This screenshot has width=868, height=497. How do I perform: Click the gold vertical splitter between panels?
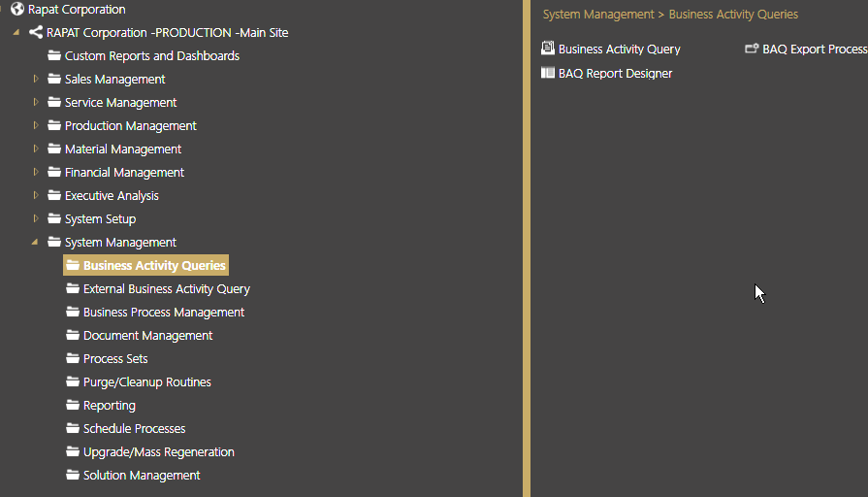click(x=527, y=248)
